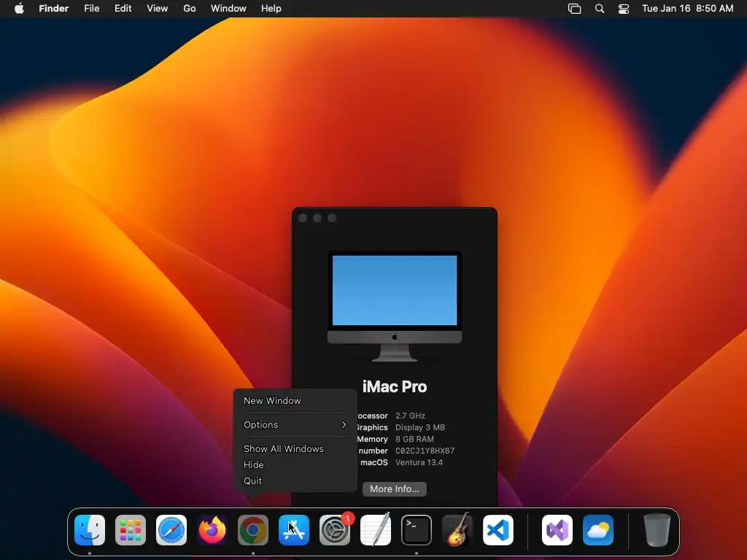This screenshot has height=560, width=747.
Task: Open GarageBand guitar icon in Dock
Action: coord(457,530)
